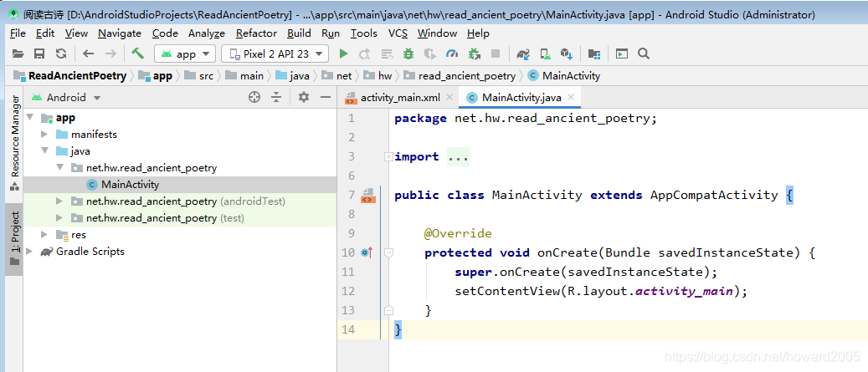Click the MainActivity breadcrumb
The width and height of the screenshot is (868, 372).
coord(564,76)
